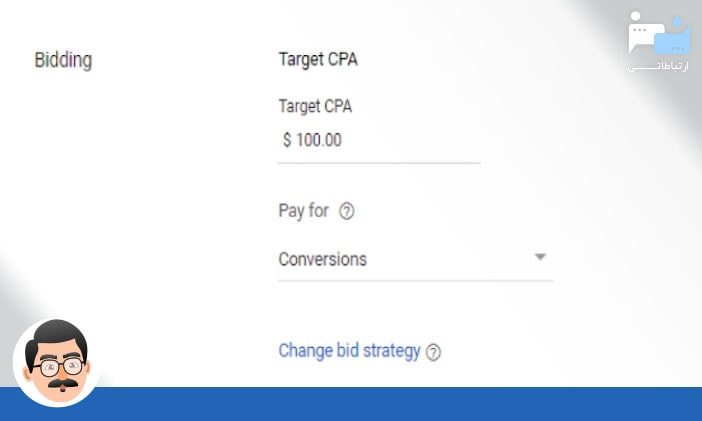The width and height of the screenshot is (702, 421).
Task: Click the underline beneath the Target CPA amount
Action: coord(379,162)
